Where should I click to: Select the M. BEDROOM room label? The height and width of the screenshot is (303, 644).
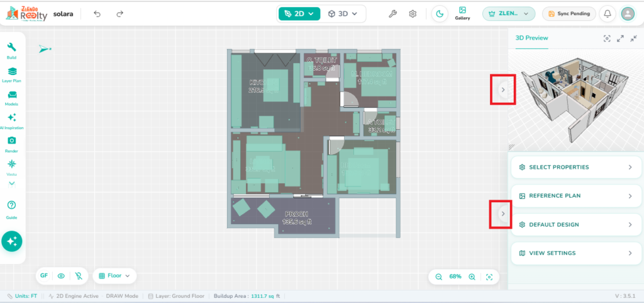click(x=372, y=74)
